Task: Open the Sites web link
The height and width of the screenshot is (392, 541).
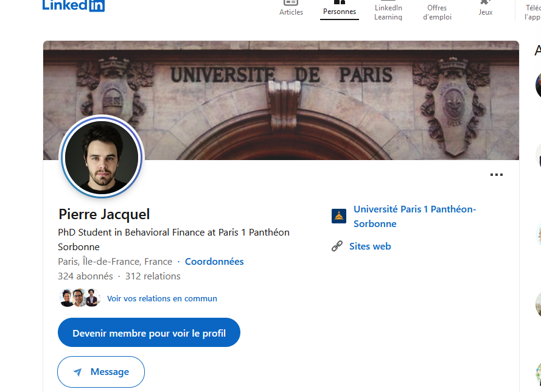Action: pos(370,247)
